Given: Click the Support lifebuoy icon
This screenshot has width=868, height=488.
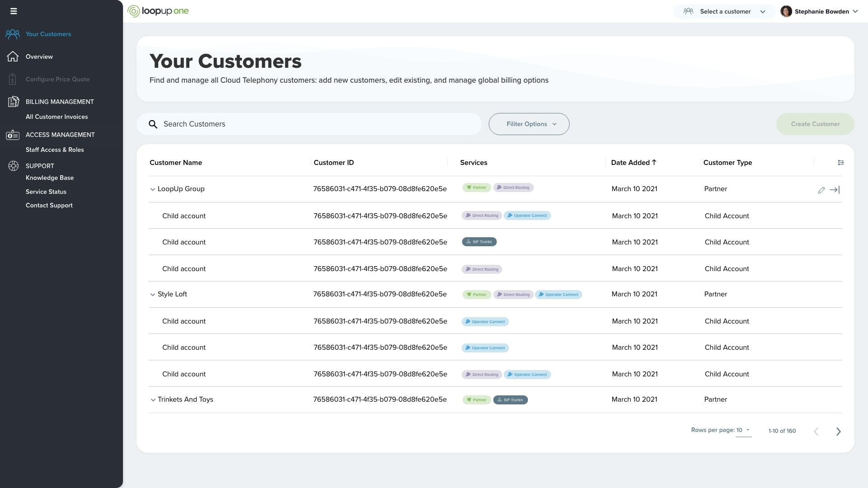Looking at the screenshot, I should (x=13, y=166).
